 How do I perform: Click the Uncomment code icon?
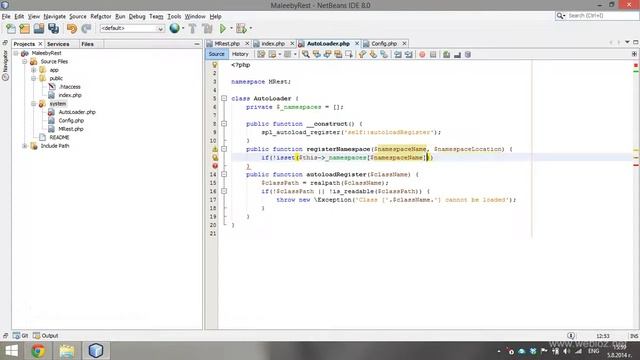(457, 54)
